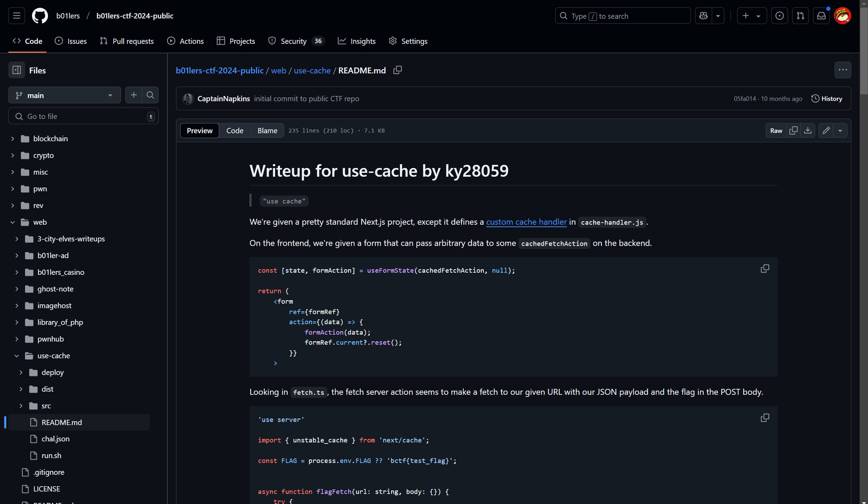Copy file path icon next to README.md

click(397, 70)
